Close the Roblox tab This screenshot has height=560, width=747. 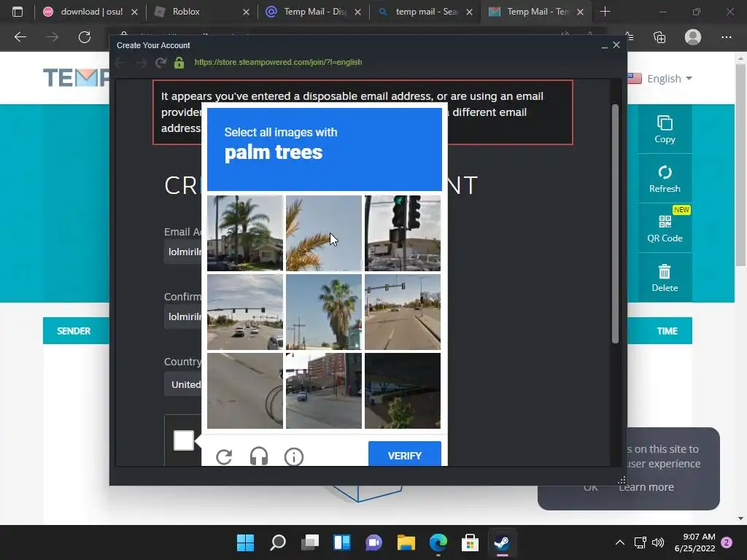(x=246, y=12)
